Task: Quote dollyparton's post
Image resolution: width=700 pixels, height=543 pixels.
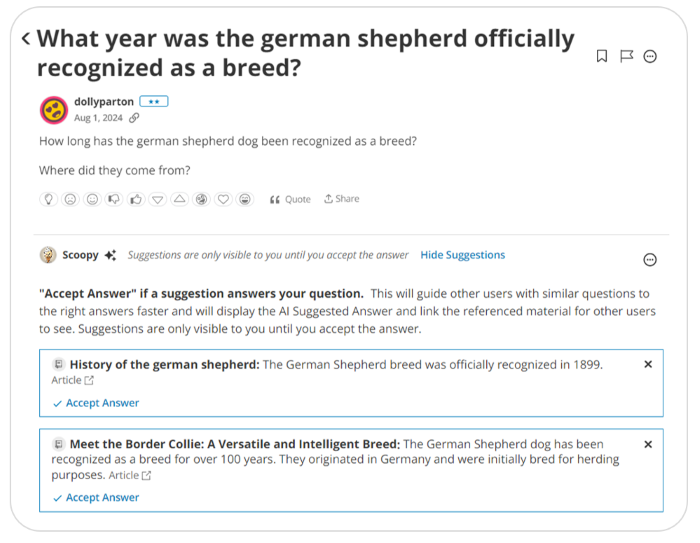Action: pos(290,199)
